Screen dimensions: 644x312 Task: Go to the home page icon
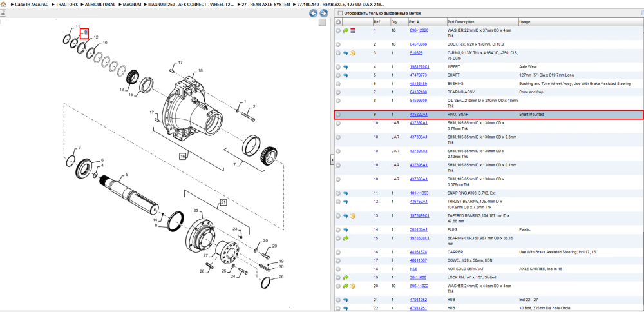tap(3, 4)
